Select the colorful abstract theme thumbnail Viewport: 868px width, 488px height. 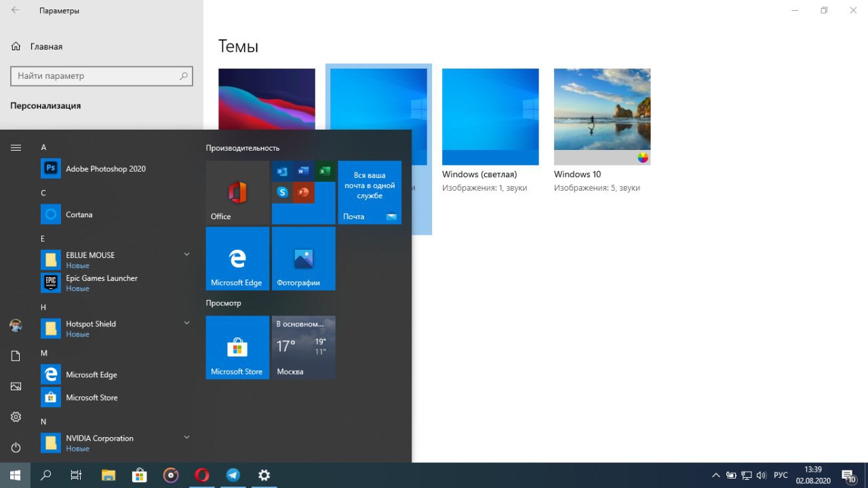(x=267, y=99)
